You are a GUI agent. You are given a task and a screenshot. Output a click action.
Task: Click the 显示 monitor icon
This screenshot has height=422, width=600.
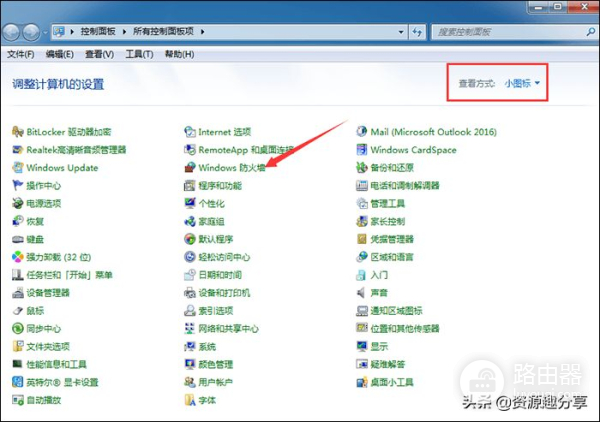pyautogui.click(x=362, y=346)
